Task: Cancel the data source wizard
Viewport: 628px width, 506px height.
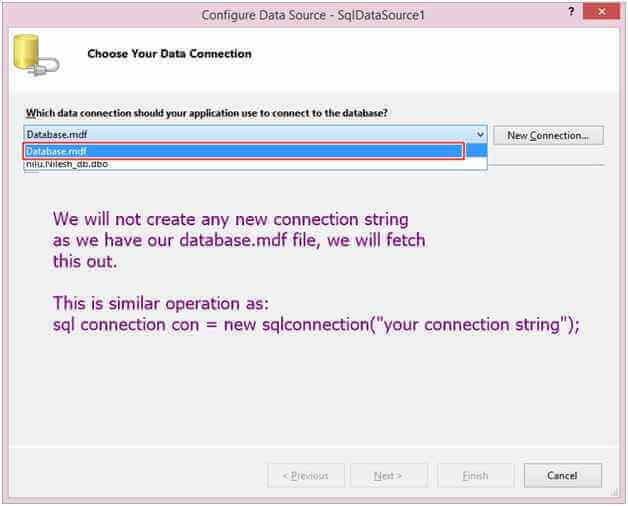Action: click(563, 476)
